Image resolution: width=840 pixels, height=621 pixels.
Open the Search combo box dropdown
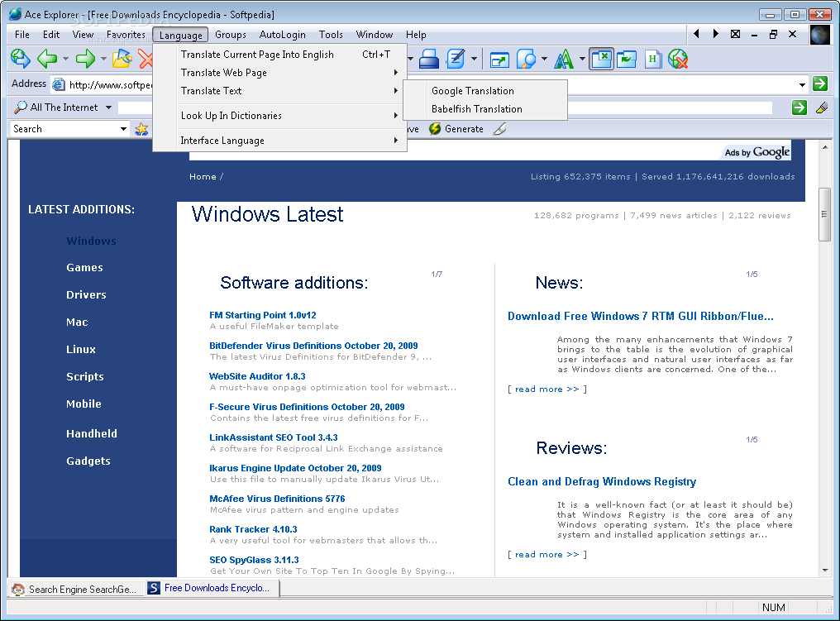124,129
